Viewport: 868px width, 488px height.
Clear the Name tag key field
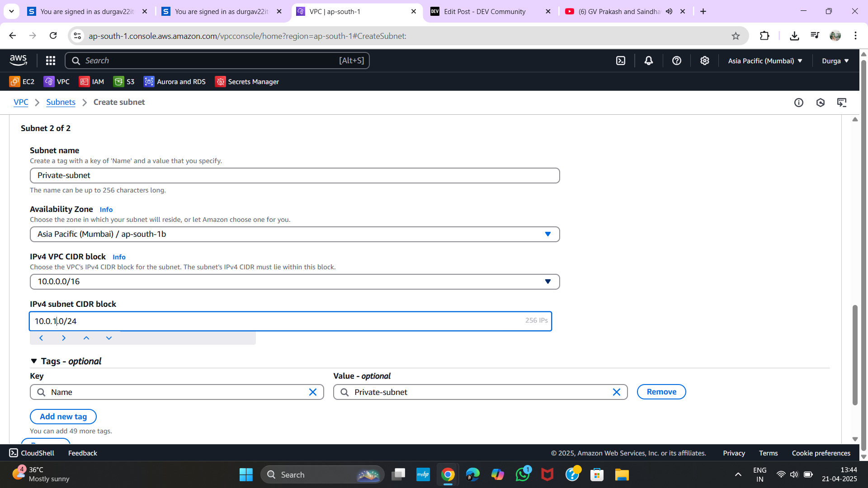point(313,392)
